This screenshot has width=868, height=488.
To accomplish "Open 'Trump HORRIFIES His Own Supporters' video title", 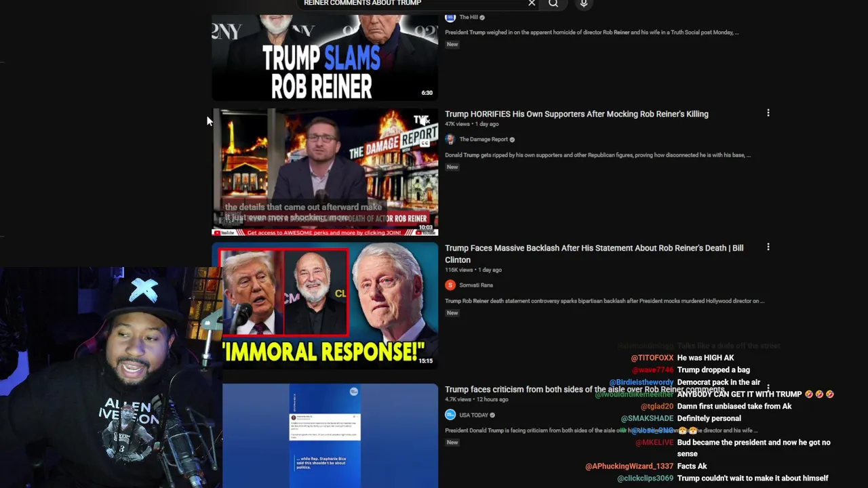I will (x=576, y=114).
